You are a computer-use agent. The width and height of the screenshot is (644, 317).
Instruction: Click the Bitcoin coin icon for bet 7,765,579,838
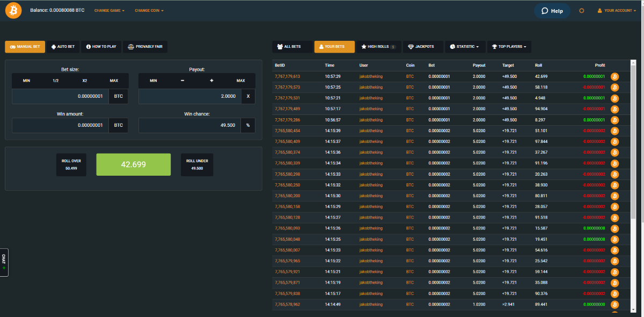tap(615, 294)
